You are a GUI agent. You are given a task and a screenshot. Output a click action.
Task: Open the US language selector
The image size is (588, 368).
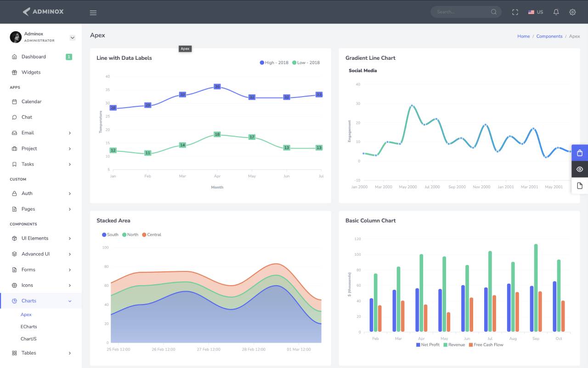pos(536,12)
